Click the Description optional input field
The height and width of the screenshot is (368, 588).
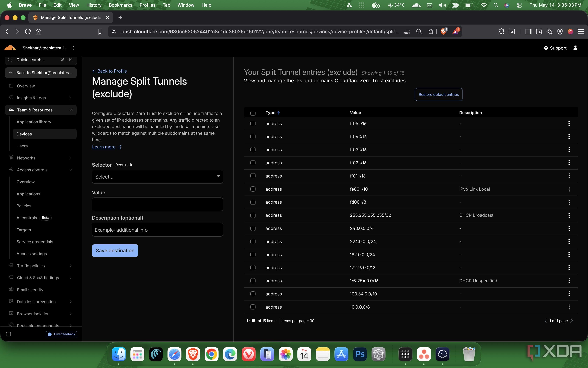tap(157, 230)
